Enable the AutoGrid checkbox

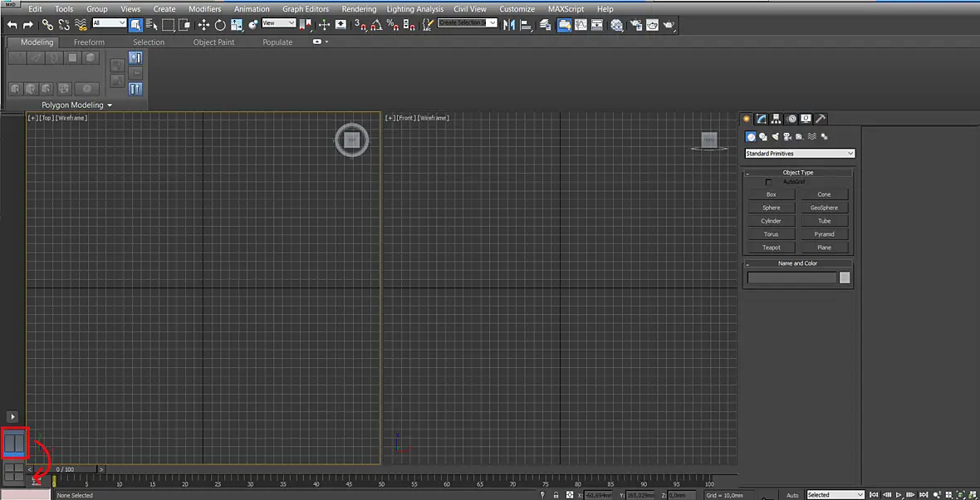pyautogui.click(x=769, y=182)
